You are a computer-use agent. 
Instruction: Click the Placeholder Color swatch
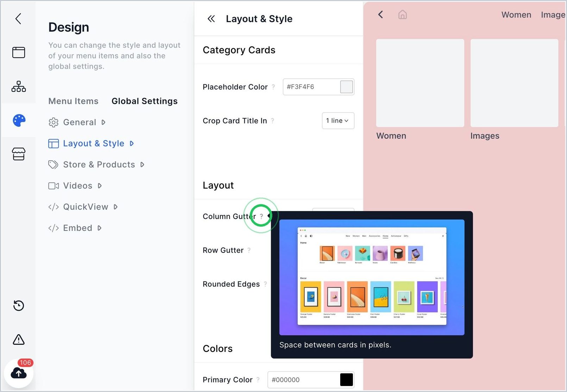pyautogui.click(x=347, y=87)
